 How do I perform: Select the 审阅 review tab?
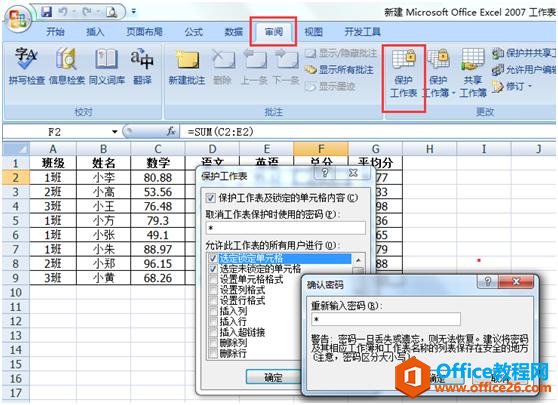tap(273, 32)
